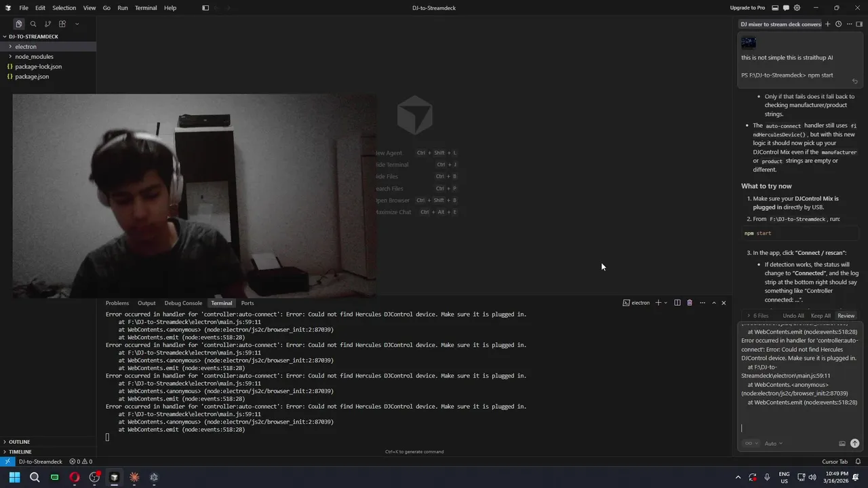The width and height of the screenshot is (868, 488).
Task: Switch to the Problems panel tab
Action: click(x=117, y=303)
